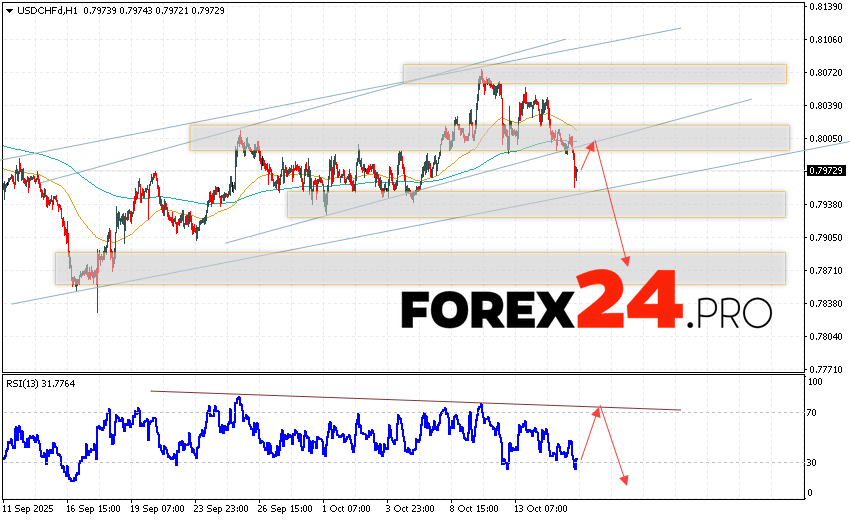Click the downward red arrowhead in RSI panel
850x520 pixels.
coord(625,481)
